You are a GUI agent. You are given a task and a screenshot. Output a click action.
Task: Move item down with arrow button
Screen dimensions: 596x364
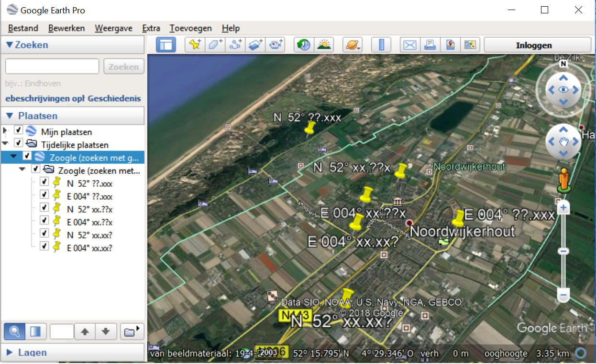click(x=106, y=331)
